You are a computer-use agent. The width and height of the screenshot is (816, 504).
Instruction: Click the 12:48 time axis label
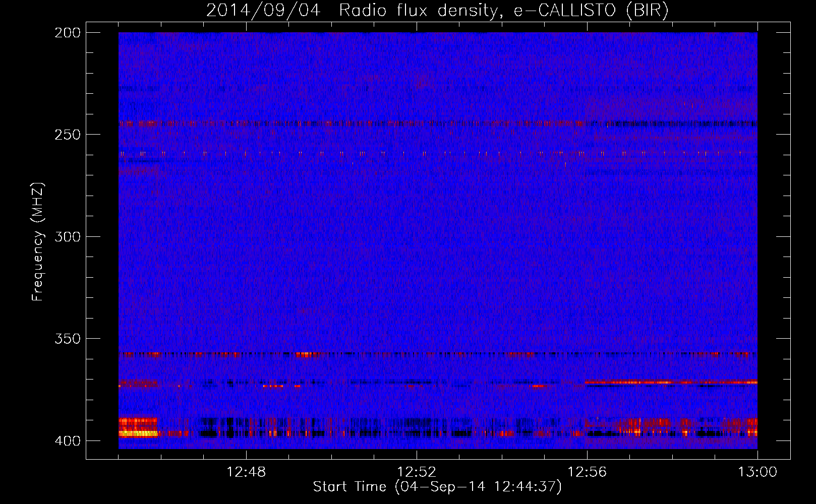pos(246,472)
